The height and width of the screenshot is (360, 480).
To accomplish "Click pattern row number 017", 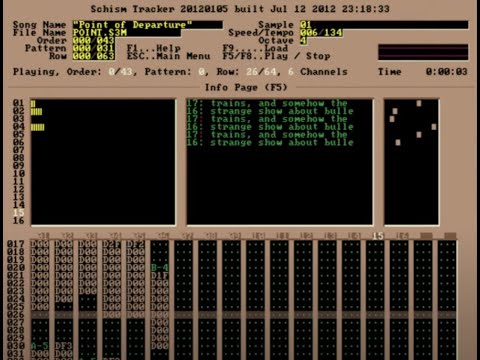I will 16,244.
